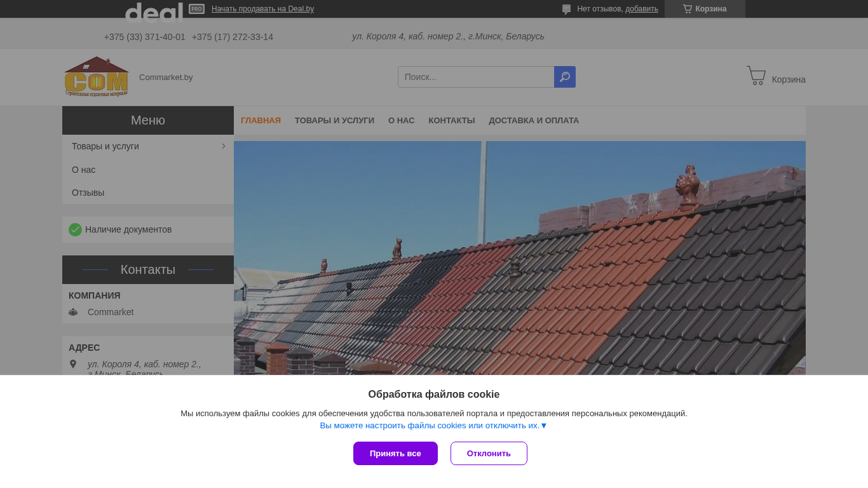Click the green documents checkmark icon
Viewport: 868px width, 488px height.
coord(75,229)
